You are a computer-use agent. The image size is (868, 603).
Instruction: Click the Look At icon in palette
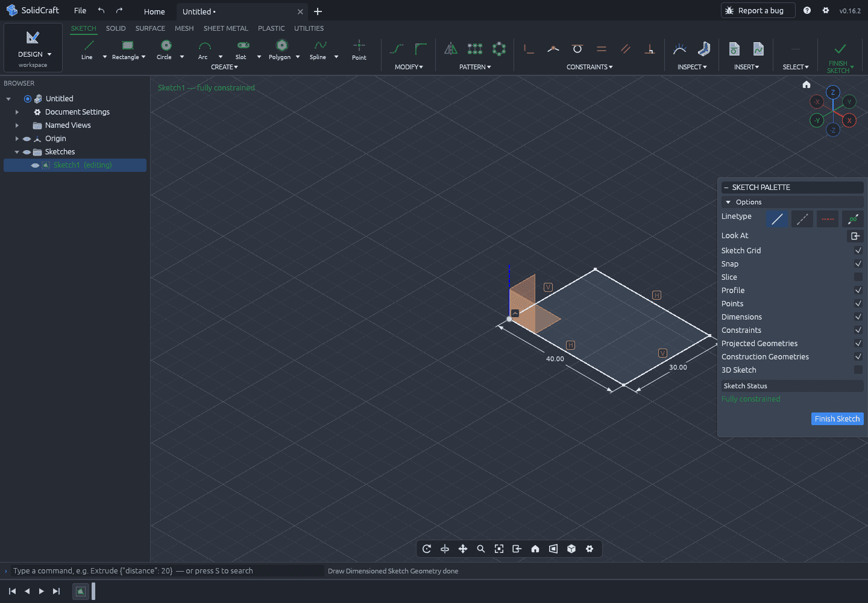click(x=855, y=236)
